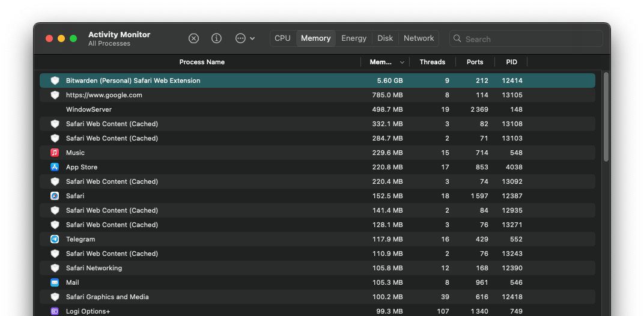Click the Telegram app icon
Screen dimensions: 644x316
(55, 239)
